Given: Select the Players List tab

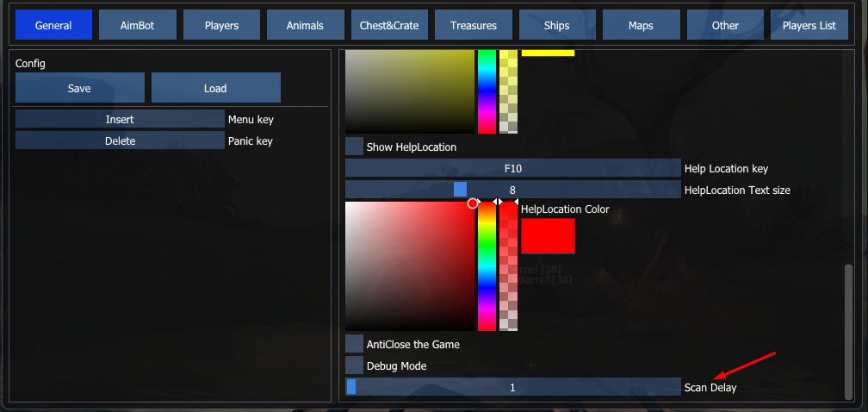Looking at the screenshot, I should [x=809, y=25].
